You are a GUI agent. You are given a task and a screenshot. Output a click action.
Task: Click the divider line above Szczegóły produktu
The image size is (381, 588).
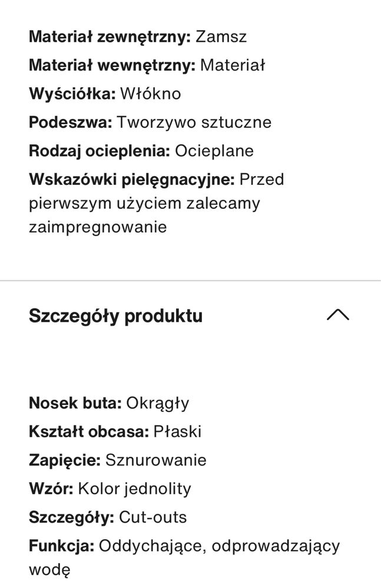pyautogui.click(x=191, y=280)
